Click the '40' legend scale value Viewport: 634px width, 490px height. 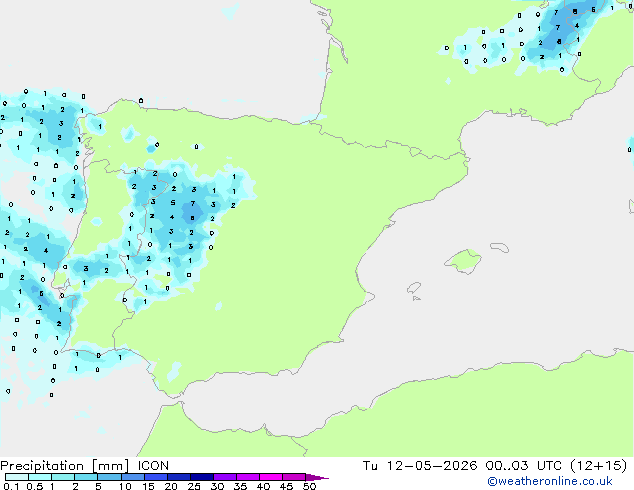click(264, 486)
